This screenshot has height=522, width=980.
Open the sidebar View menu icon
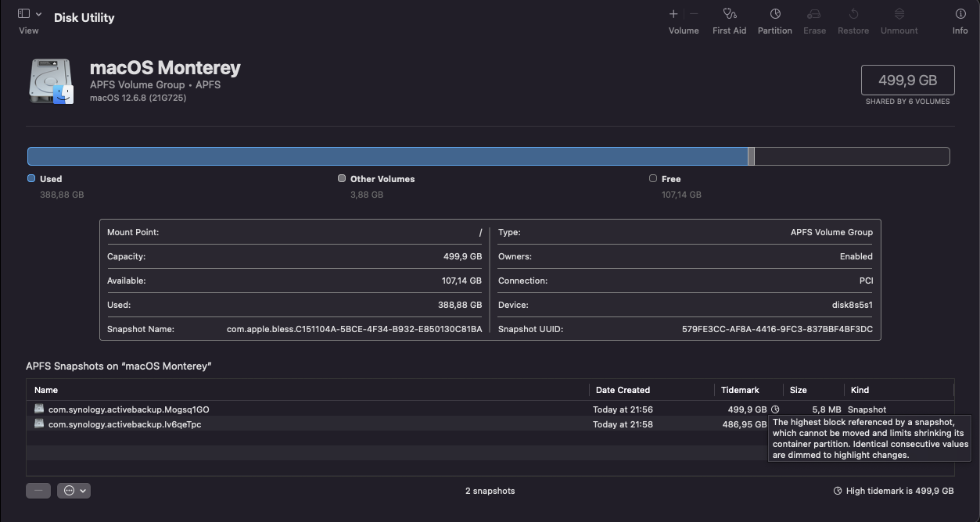pyautogui.click(x=23, y=14)
